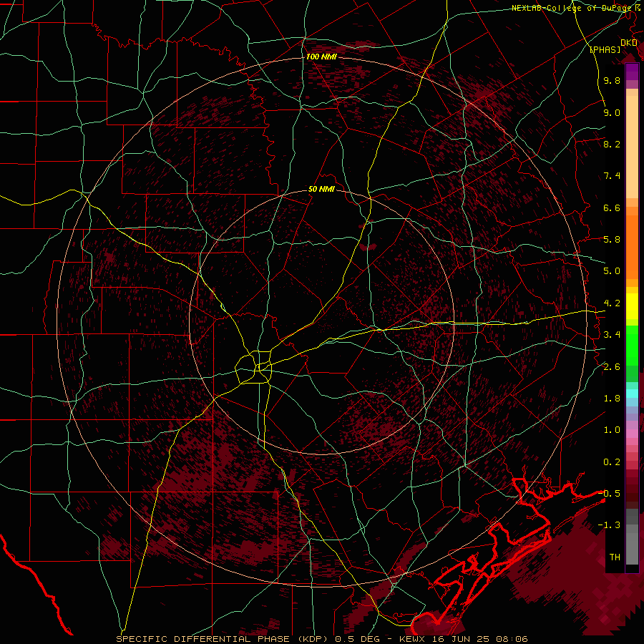The height and width of the screenshot is (644, 644).
Task: Pick the pale orange swatch in the legend
Action: coord(632,148)
